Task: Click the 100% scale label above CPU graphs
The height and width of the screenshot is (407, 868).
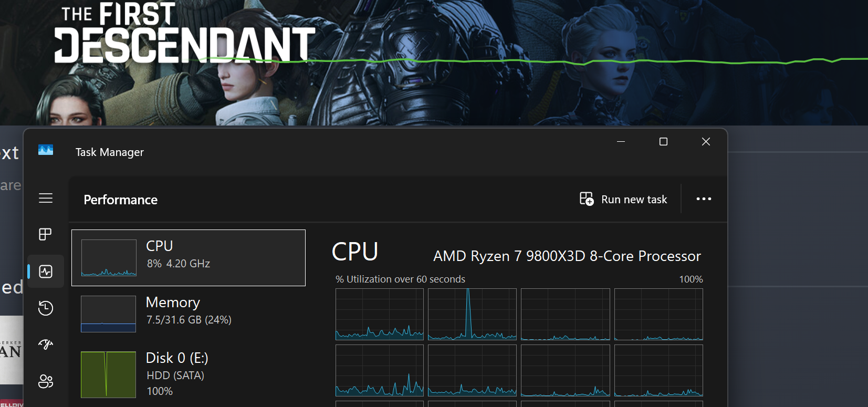Action: 691,279
